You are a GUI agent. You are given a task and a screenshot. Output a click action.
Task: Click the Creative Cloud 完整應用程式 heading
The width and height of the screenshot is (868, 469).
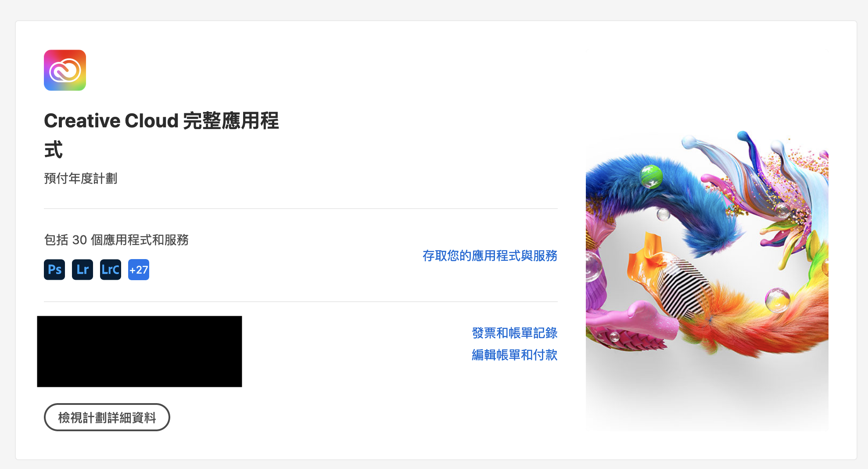pos(161,135)
